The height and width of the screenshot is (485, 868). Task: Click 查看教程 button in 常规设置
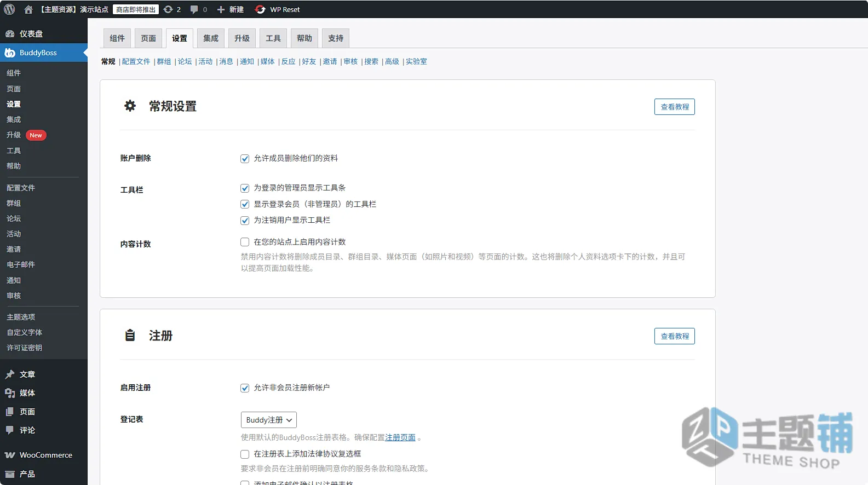[x=675, y=107]
